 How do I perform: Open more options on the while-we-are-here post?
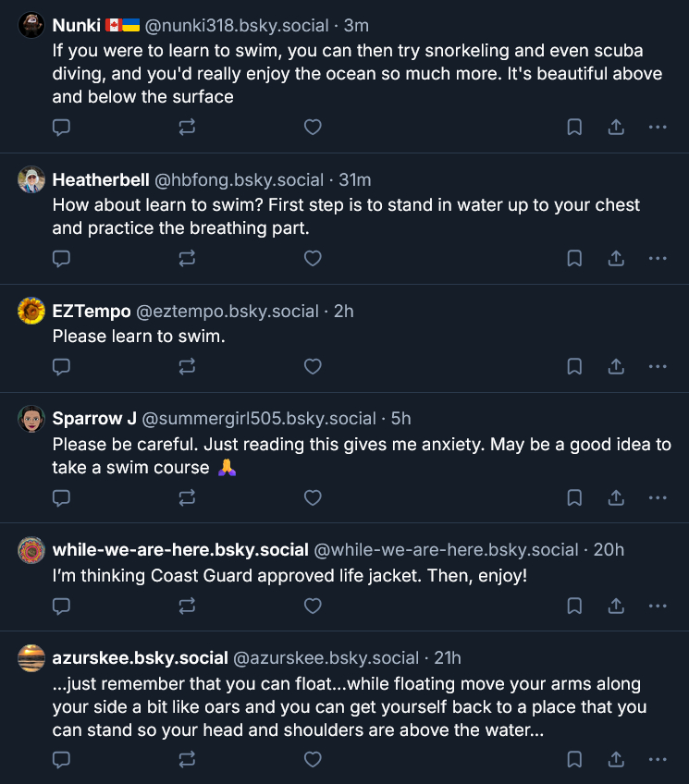click(x=658, y=606)
